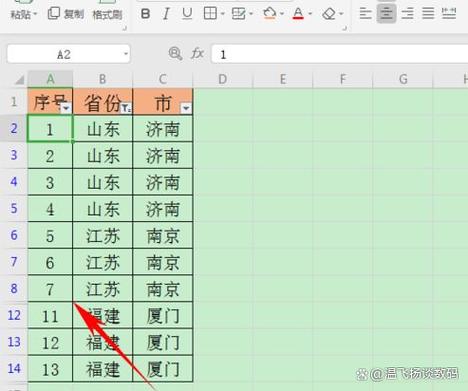This screenshot has height=391, width=468.
Task: Click cell containing 序号 value 1
Action: (50, 129)
